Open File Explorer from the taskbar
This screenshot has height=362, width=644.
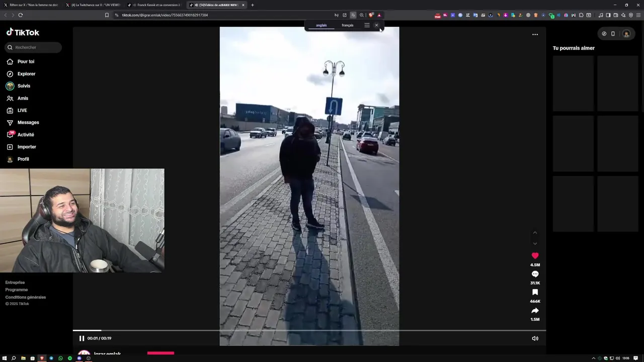pos(23,358)
